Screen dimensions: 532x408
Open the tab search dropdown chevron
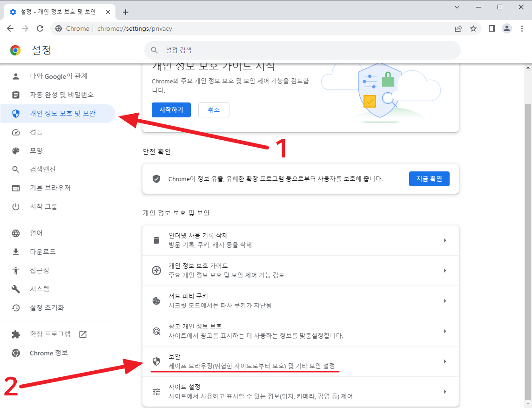click(457, 7)
